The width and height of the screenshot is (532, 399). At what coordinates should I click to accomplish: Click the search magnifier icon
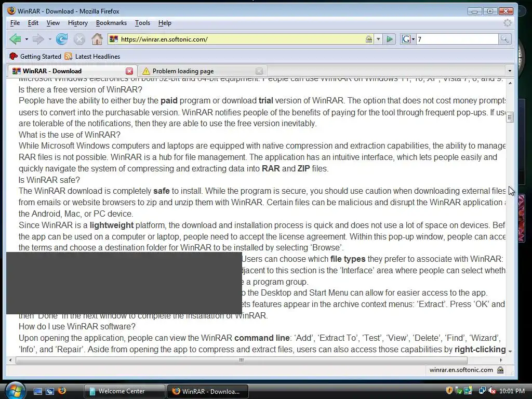click(504, 39)
